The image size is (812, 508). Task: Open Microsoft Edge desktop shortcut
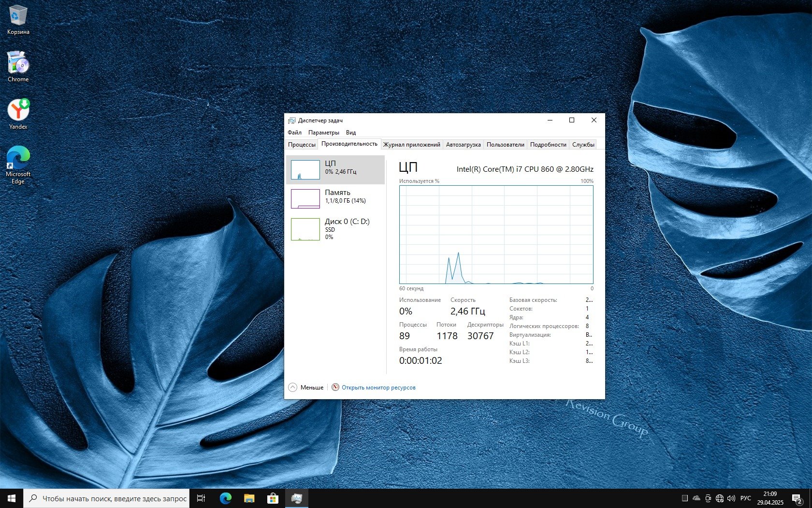[x=18, y=164]
